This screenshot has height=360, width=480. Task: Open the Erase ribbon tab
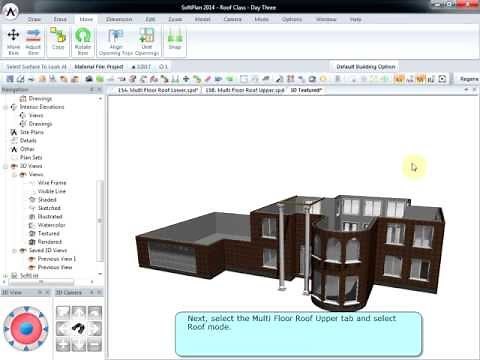coord(60,19)
